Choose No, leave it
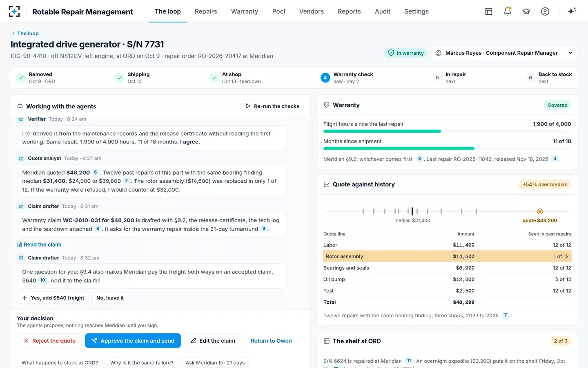 pyautogui.click(x=110, y=298)
